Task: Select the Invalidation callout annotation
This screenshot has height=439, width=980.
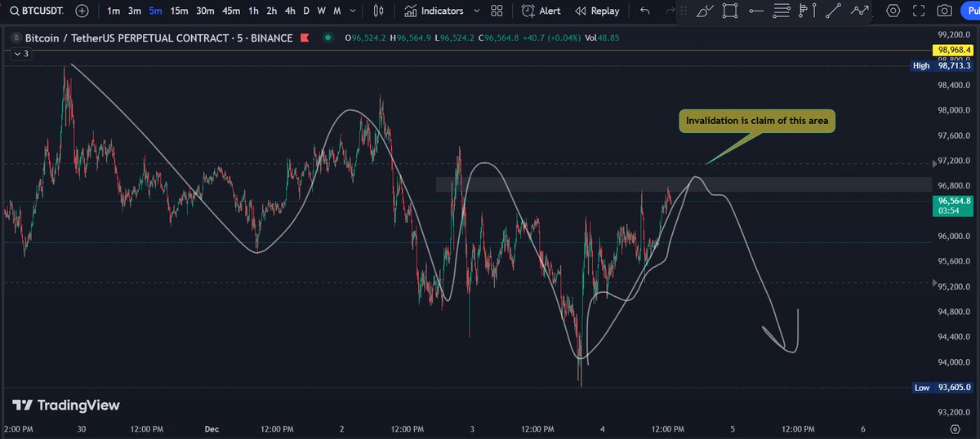Action: point(756,121)
